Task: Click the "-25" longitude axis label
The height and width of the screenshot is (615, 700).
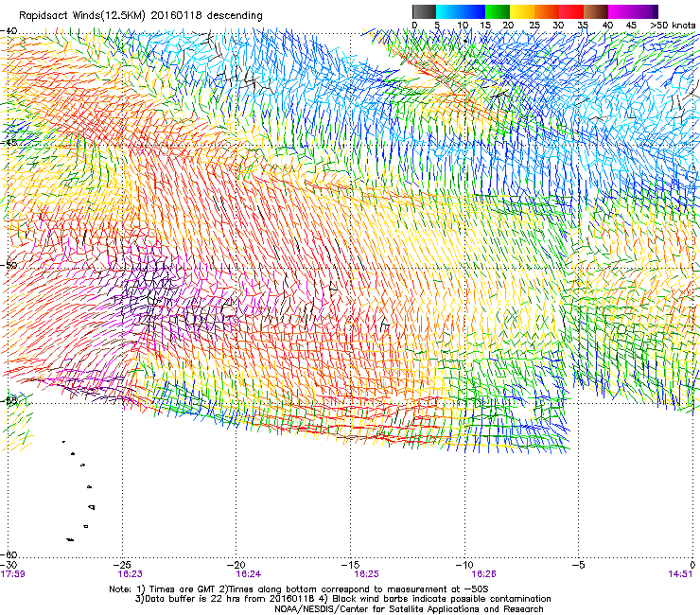Action: pos(122,565)
